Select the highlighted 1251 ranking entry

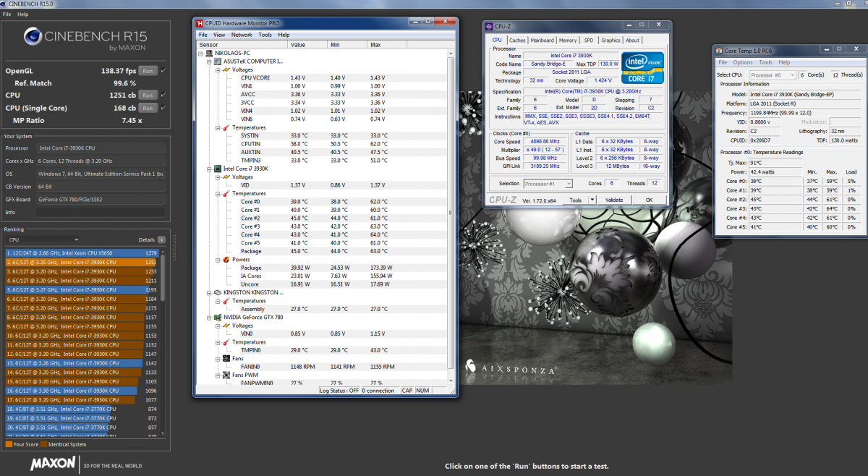(x=81, y=262)
